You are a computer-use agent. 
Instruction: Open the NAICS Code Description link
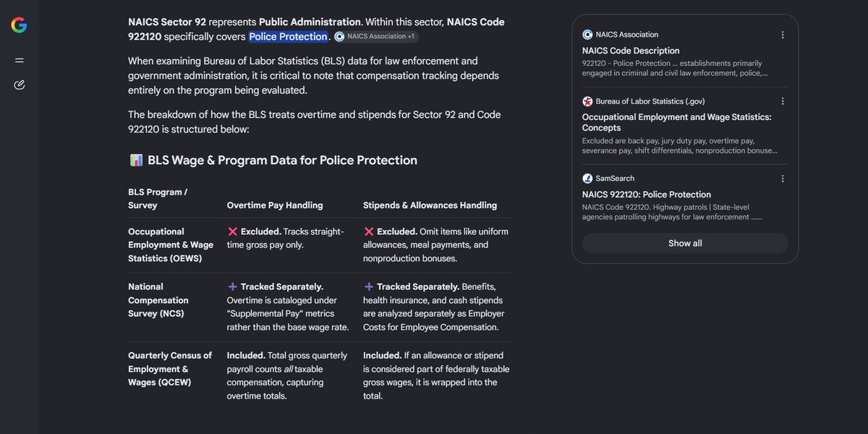pyautogui.click(x=631, y=51)
